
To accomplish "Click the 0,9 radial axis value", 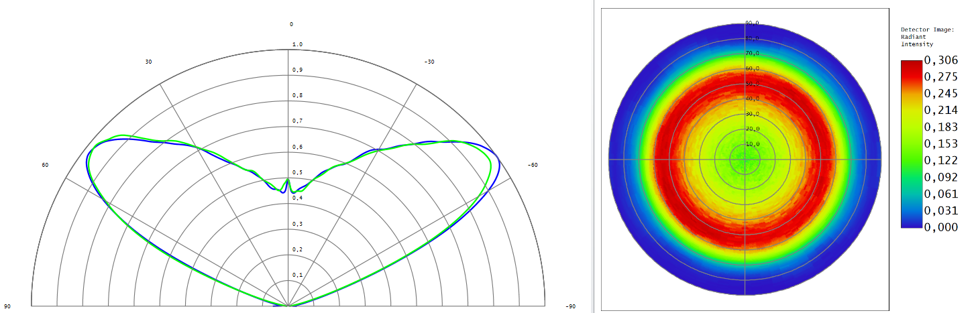I will pos(297,70).
